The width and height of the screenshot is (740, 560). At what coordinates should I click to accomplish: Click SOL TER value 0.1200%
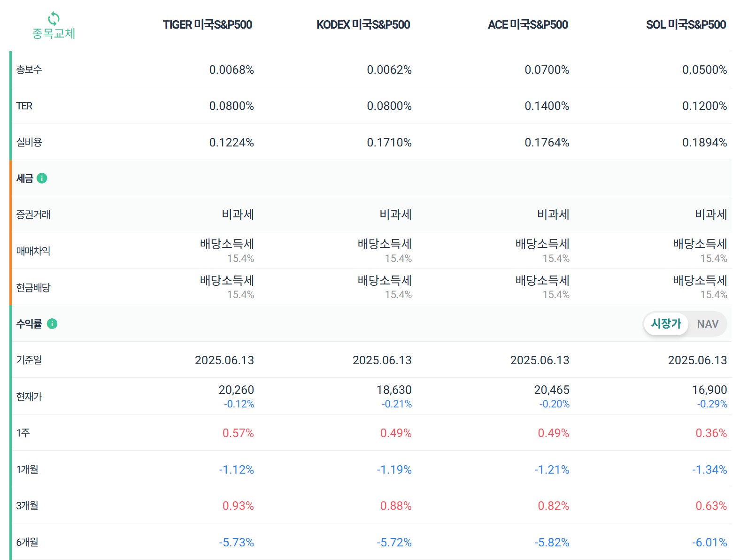705,106
